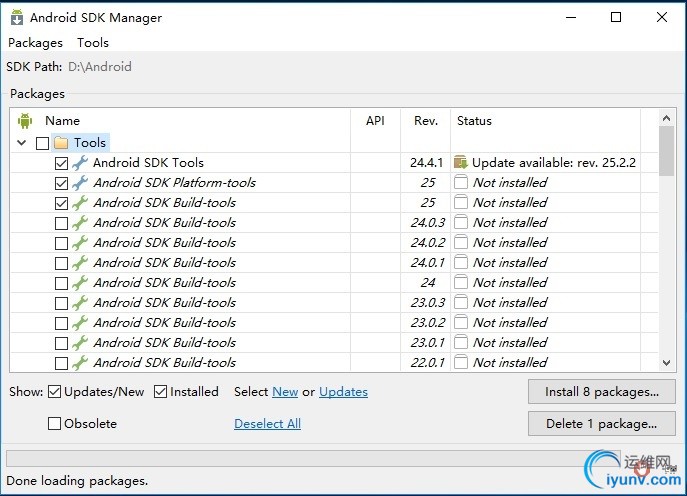This screenshot has width=687, height=496.
Task: Click wrench icon of Build-tools rev 23.0.3
Action: [x=80, y=303]
